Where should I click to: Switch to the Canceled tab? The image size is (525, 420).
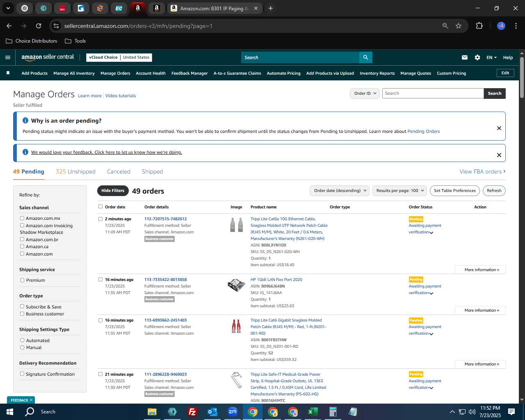point(119,171)
